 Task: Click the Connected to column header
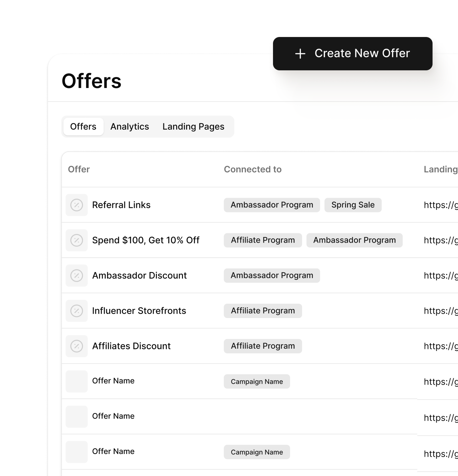pyautogui.click(x=253, y=169)
